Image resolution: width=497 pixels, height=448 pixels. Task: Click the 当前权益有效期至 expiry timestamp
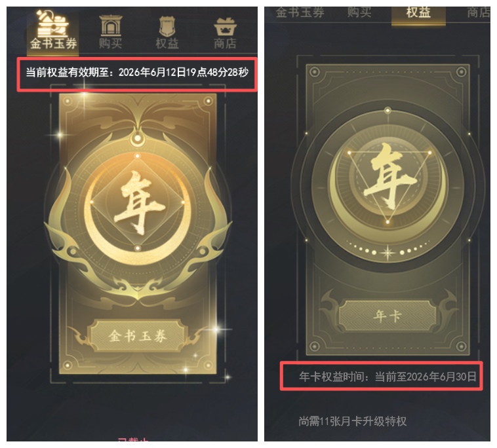(x=137, y=73)
